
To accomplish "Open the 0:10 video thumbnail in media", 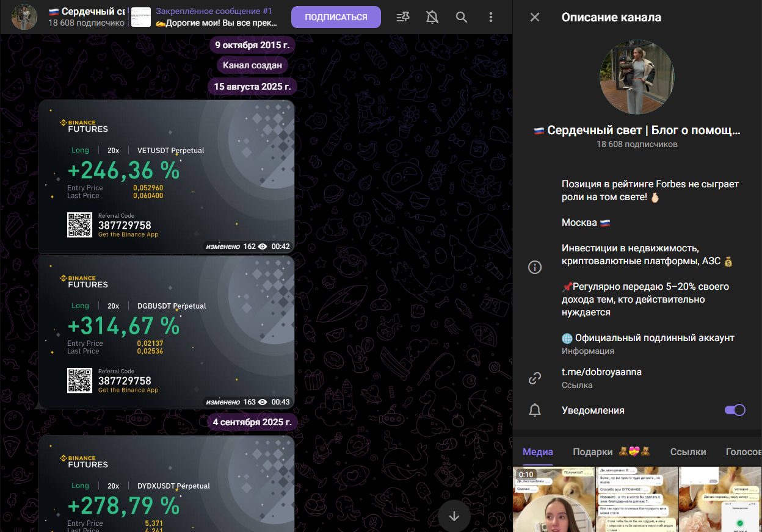I will (x=554, y=499).
